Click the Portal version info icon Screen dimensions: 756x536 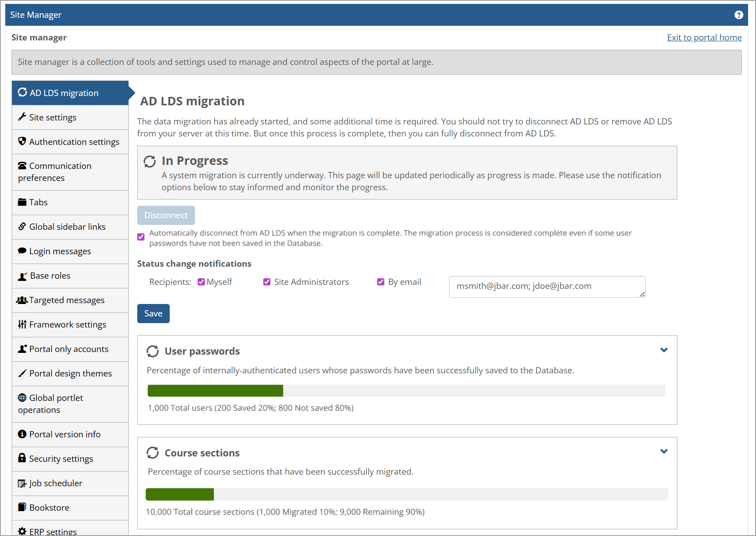point(22,434)
